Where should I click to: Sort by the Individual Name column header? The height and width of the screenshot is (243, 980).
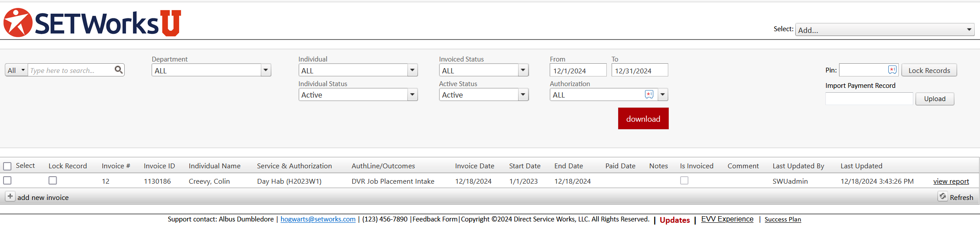215,166
